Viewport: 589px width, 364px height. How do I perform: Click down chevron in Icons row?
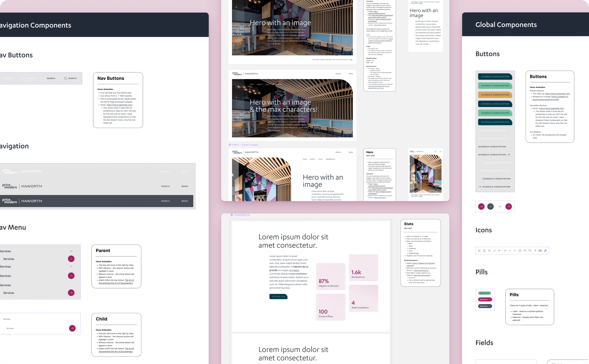510,251
